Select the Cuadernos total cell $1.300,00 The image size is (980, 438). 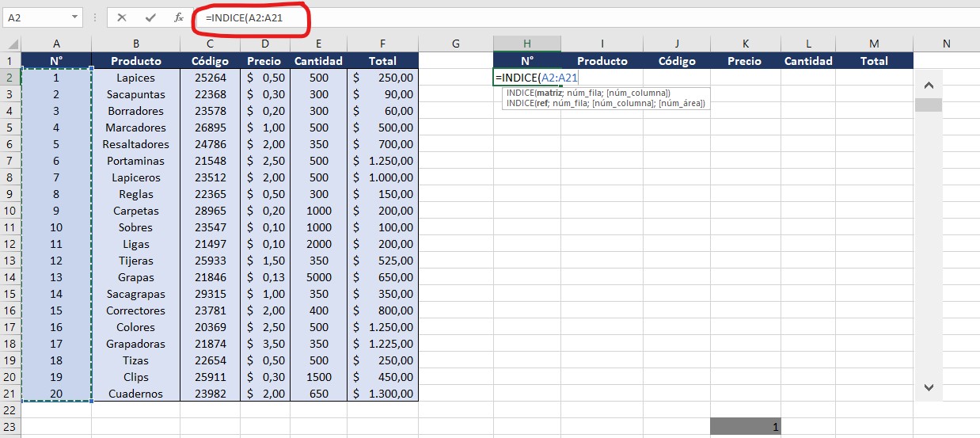(x=382, y=394)
